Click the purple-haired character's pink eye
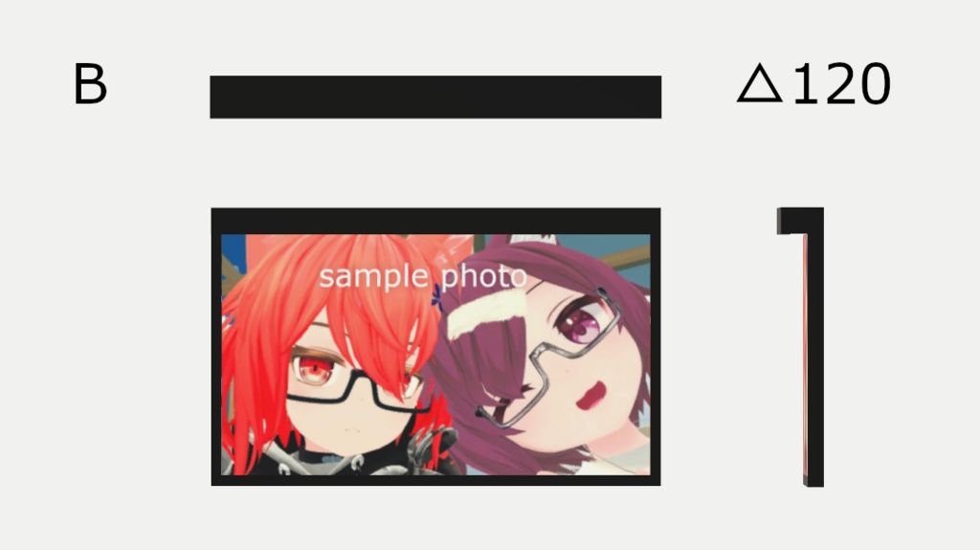Viewport: 980px width, 550px height. coord(577,323)
